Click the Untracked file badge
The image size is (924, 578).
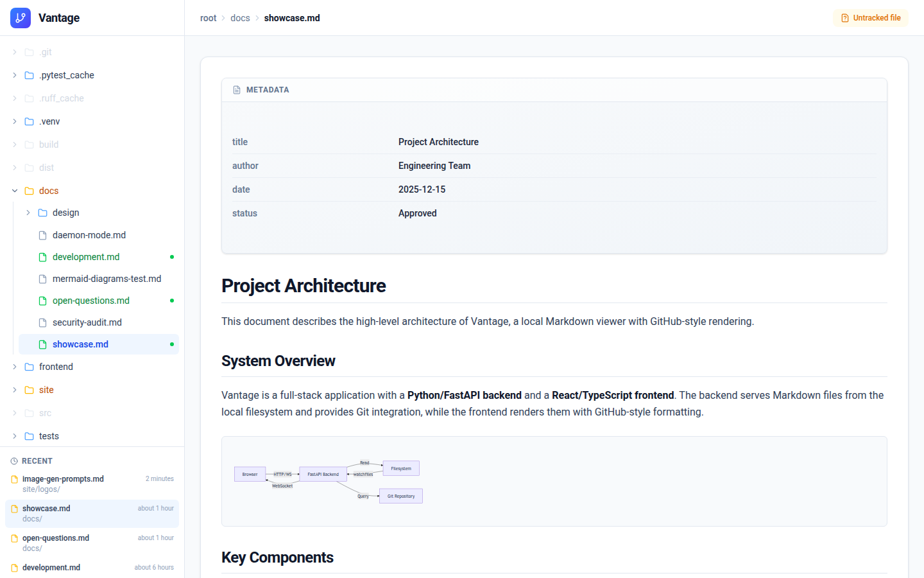coord(870,17)
